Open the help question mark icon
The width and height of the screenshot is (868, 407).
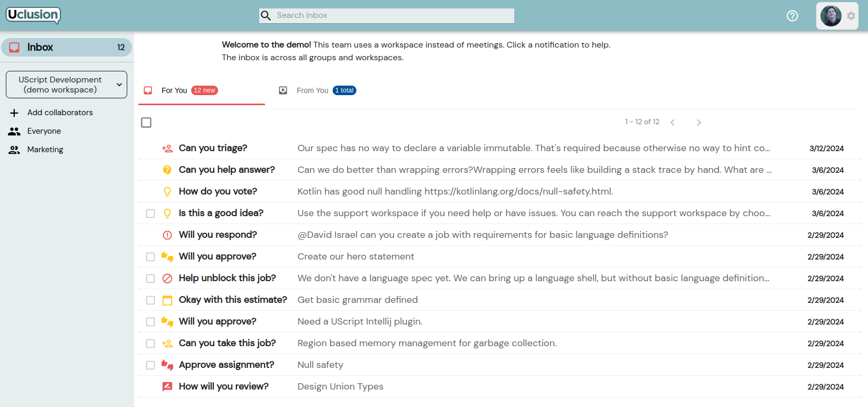[792, 16]
